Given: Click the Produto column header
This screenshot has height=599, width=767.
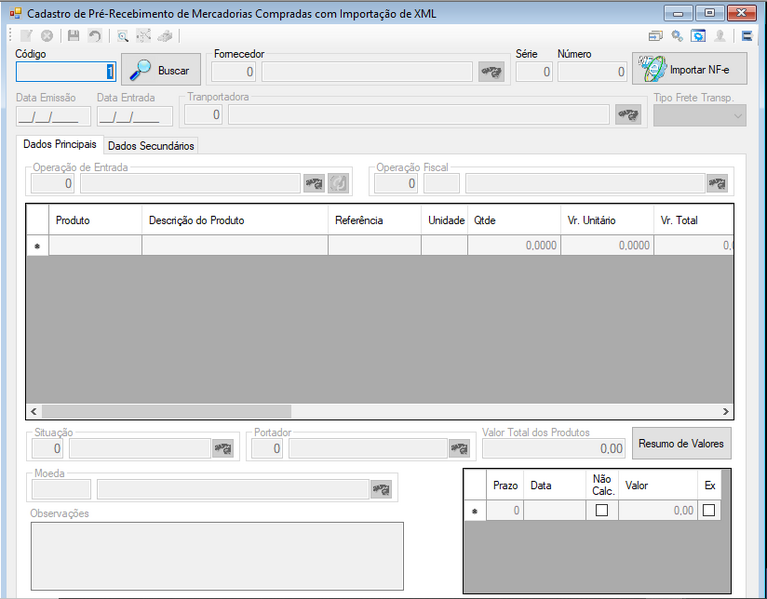Looking at the screenshot, I should [95, 221].
